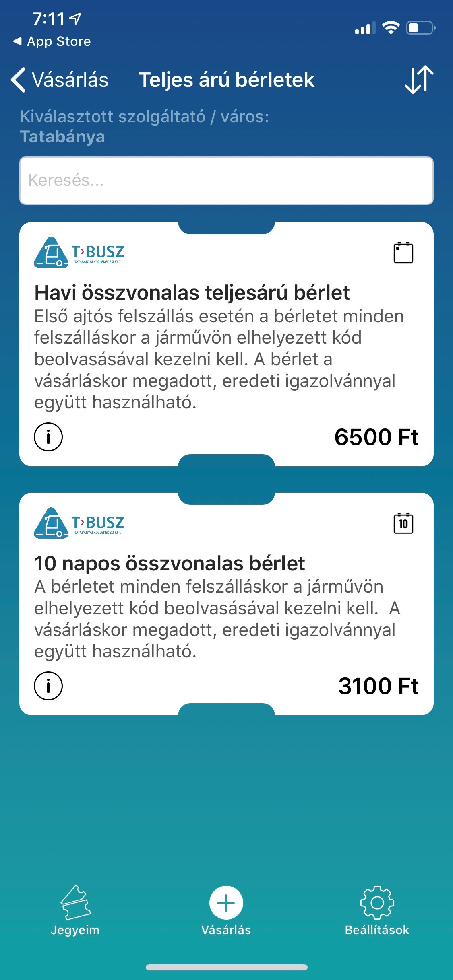Open info for the 10-day pass
The height and width of the screenshot is (980, 453).
(48, 686)
